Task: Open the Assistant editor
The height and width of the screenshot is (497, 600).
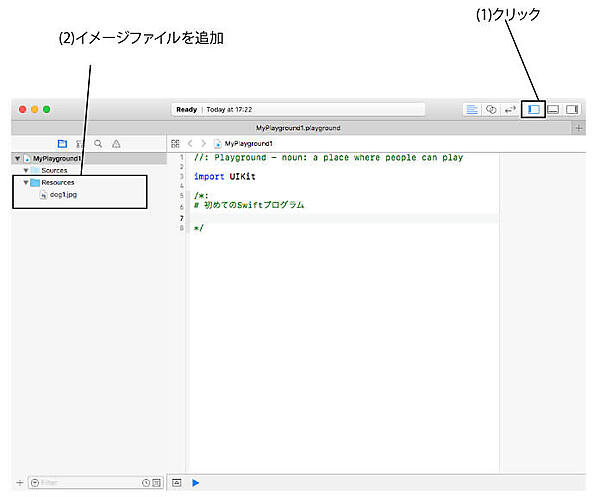Action: (491, 109)
